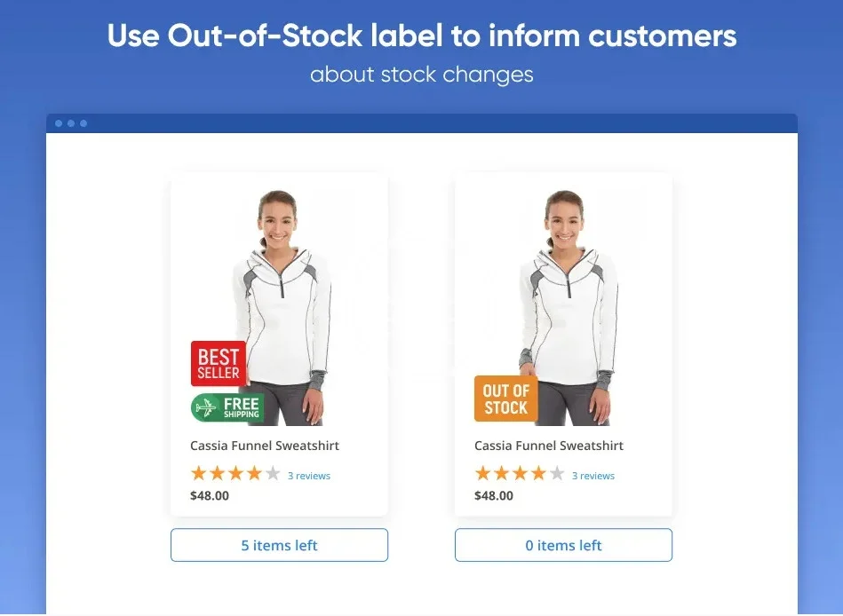843x616 pixels.
Task: Click the last dot in the window title bar
Action: [84, 123]
